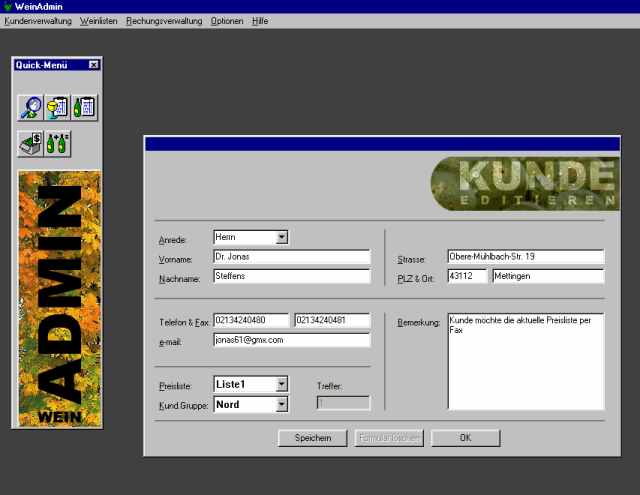
Task: Click the OK button
Action: tap(465, 438)
